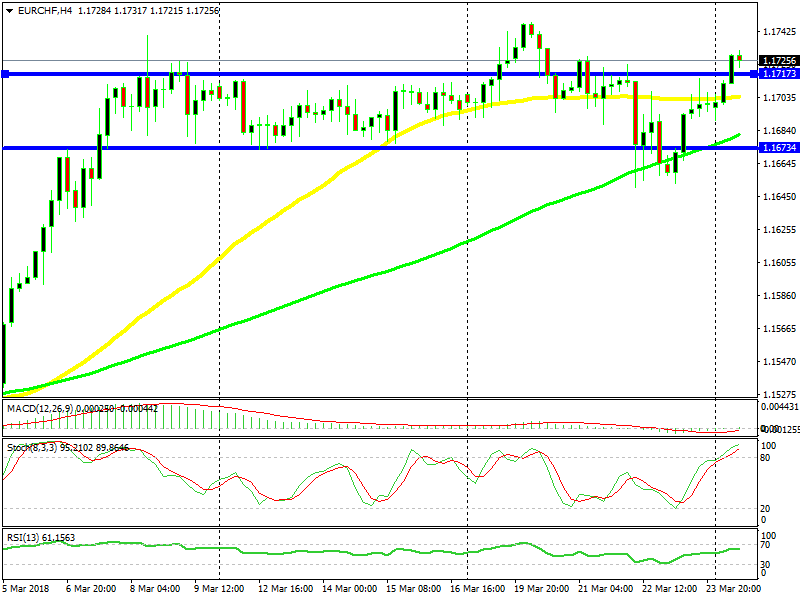Select the RSI(13) 61.1563 indicator label
Image resolution: width=800 pixels, height=600 pixels.
point(41,538)
